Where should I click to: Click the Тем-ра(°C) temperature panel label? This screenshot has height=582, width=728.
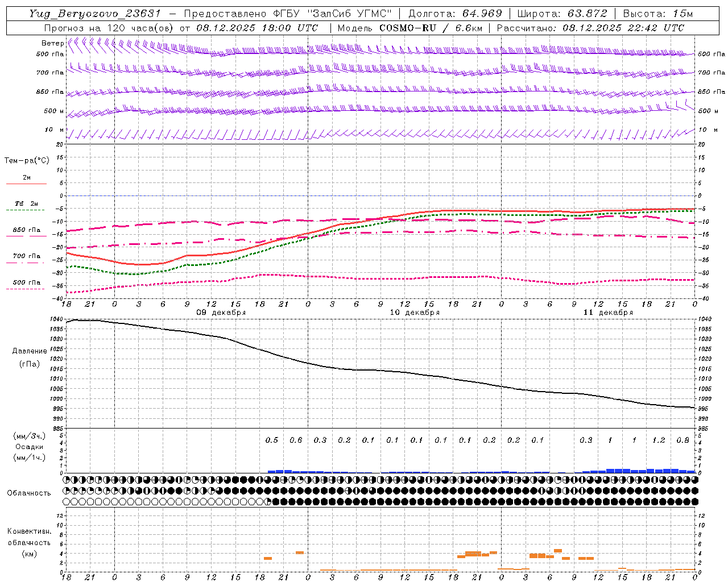pyautogui.click(x=27, y=161)
